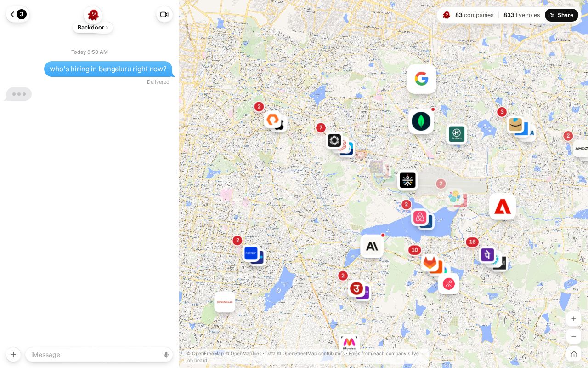Tap the dictation microphone icon
This screenshot has height=368, width=588.
[166, 355]
